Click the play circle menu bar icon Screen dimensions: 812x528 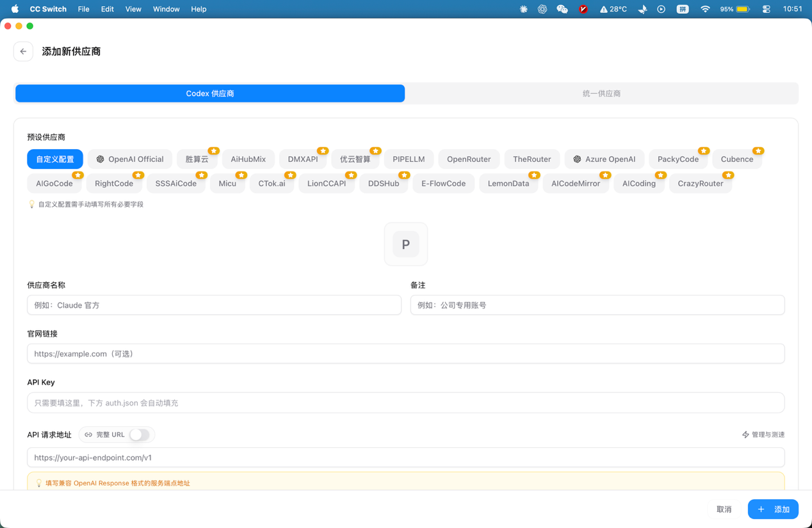coord(661,9)
